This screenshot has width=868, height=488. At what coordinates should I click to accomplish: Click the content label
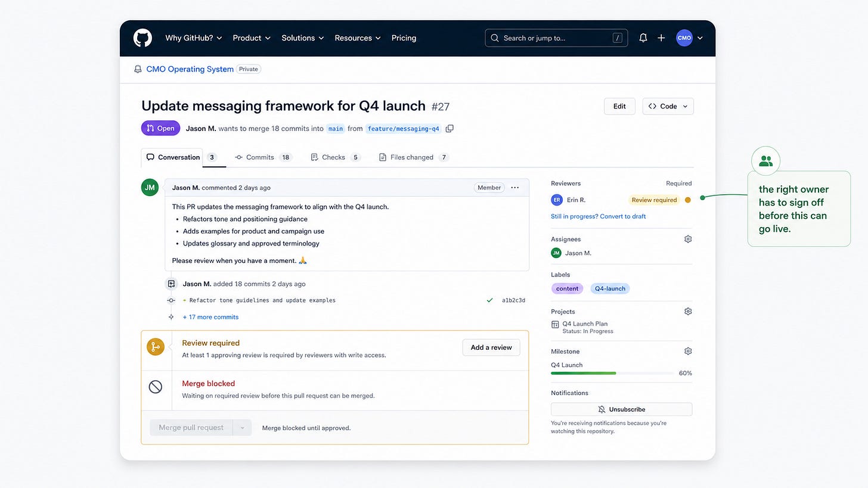pyautogui.click(x=567, y=288)
